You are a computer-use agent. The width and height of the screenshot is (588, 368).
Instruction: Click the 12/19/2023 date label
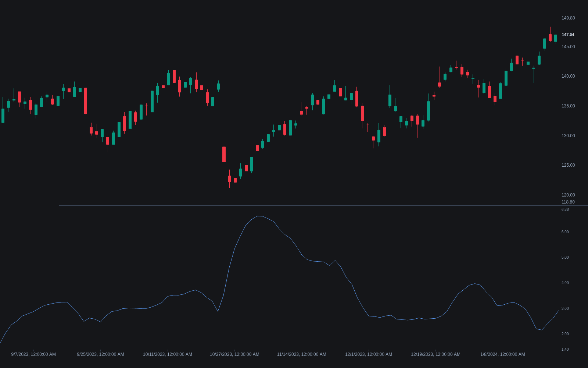pyautogui.click(x=435, y=354)
